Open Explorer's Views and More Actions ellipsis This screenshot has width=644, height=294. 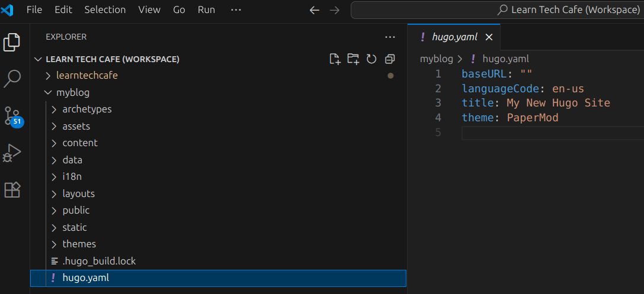pyautogui.click(x=390, y=37)
